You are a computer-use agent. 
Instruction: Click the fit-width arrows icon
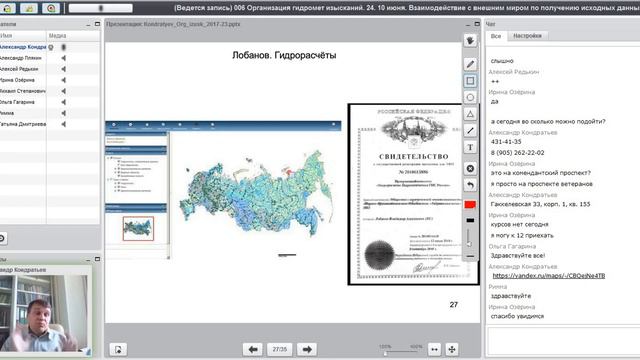[x=434, y=349]
